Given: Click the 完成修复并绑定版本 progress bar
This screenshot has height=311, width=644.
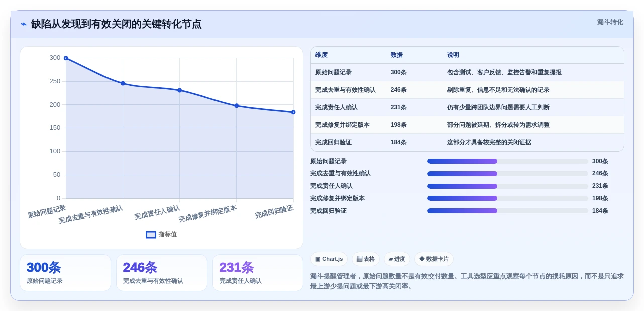Looking at the screenshot, I should (507, 198).
